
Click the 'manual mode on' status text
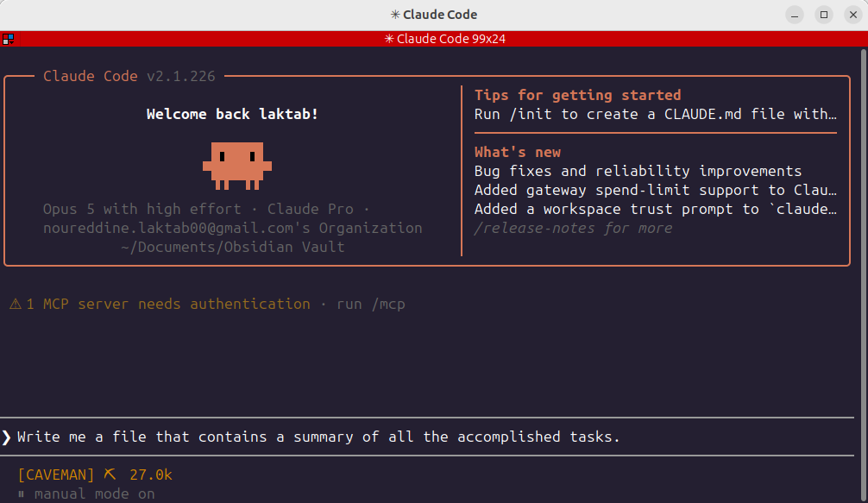pyautogui.click(x=95, y=494)
